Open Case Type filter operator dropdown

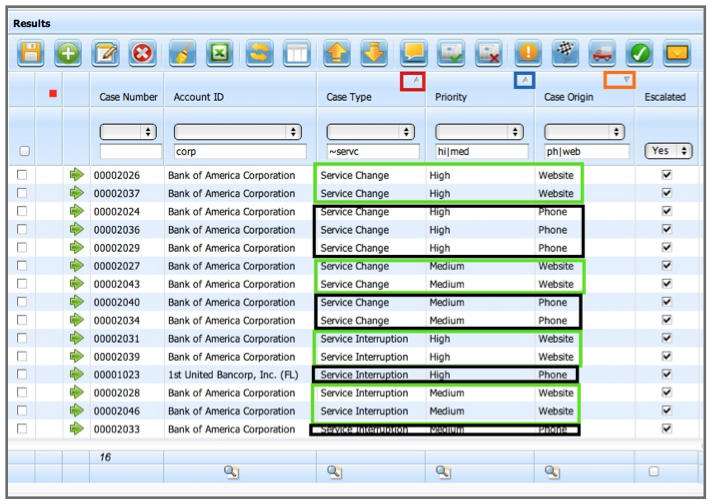[371, 132]
